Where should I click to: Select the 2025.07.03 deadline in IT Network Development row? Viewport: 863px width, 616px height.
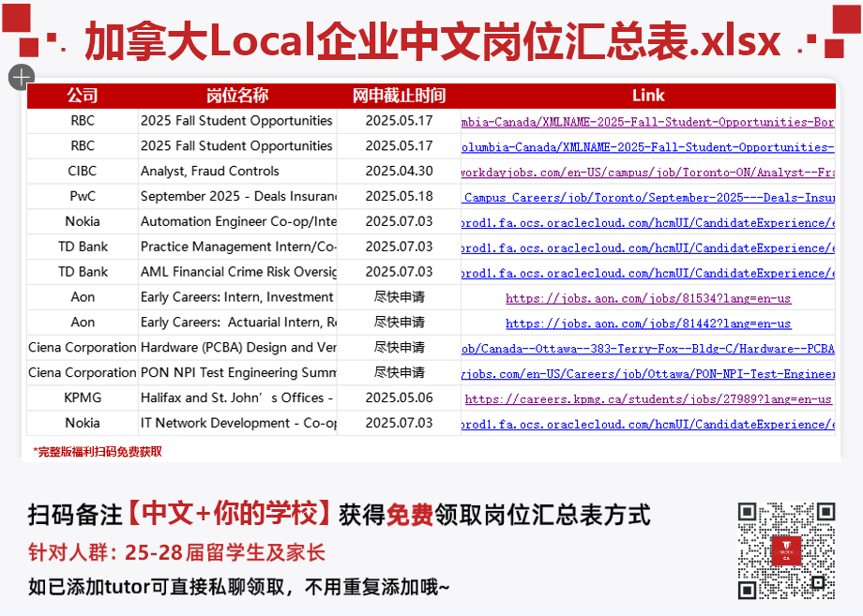[x=399, y=423]
